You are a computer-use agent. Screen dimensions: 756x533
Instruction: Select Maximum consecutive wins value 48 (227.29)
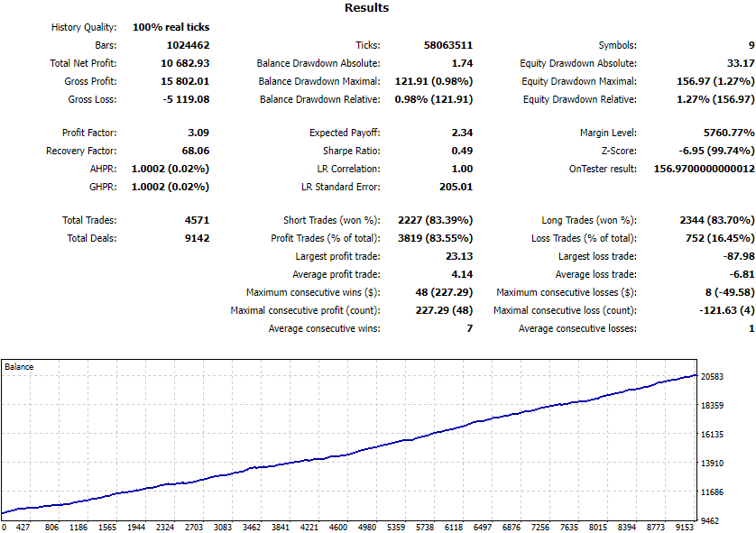[444, 292]
